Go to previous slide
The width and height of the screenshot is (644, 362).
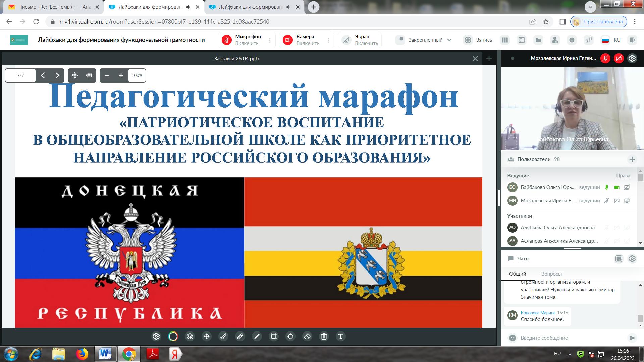pos(43,75)
